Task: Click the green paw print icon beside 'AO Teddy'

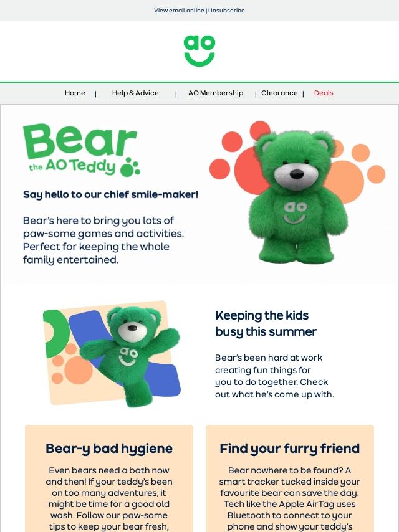Action: point(130,167)
